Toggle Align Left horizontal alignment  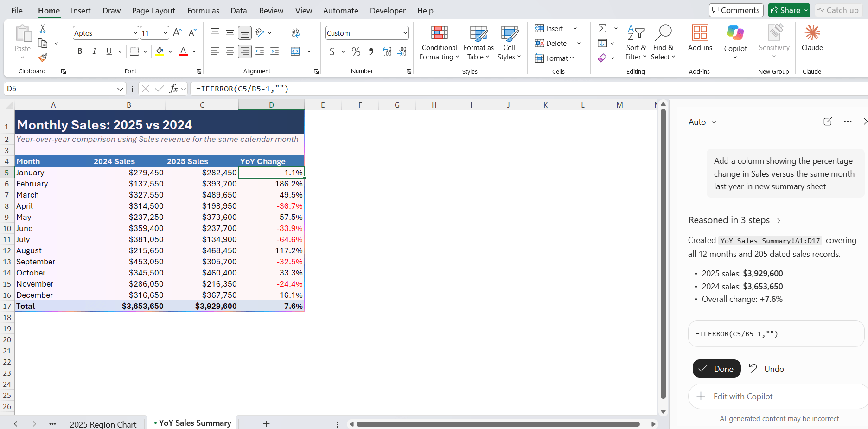coord(215,51)
